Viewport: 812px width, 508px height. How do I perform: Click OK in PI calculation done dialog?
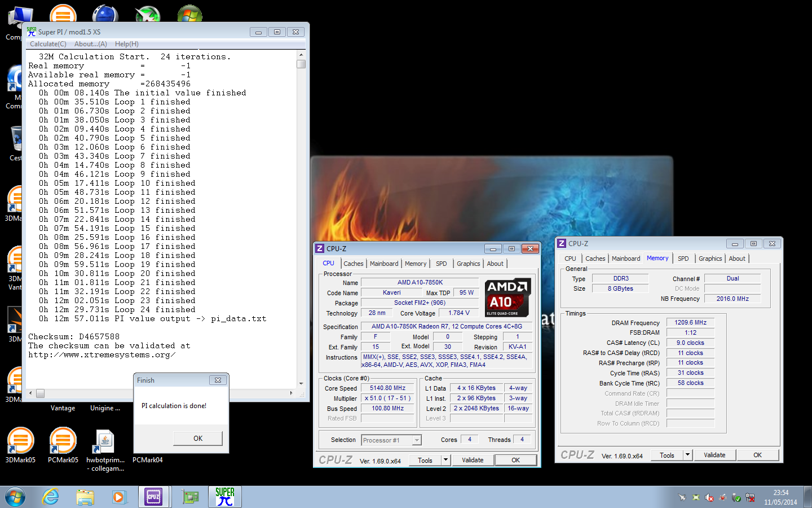pos(198,438)
